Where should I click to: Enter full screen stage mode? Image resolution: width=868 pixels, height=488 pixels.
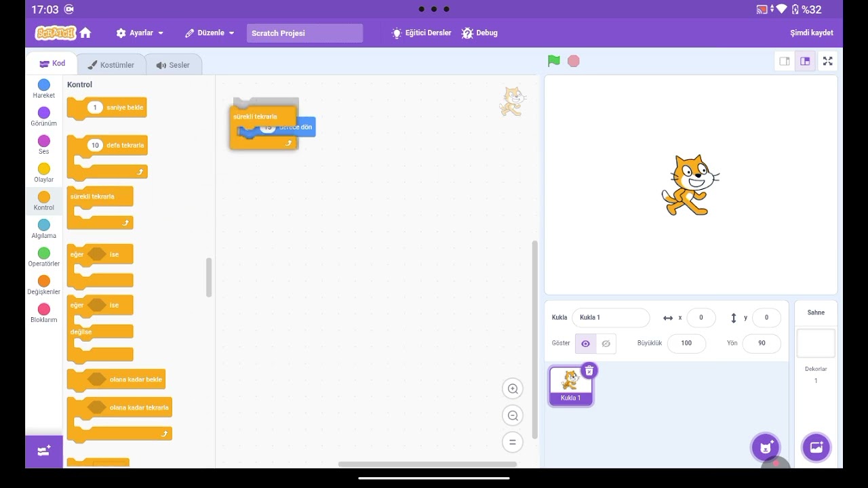click(x=828, y=61)
